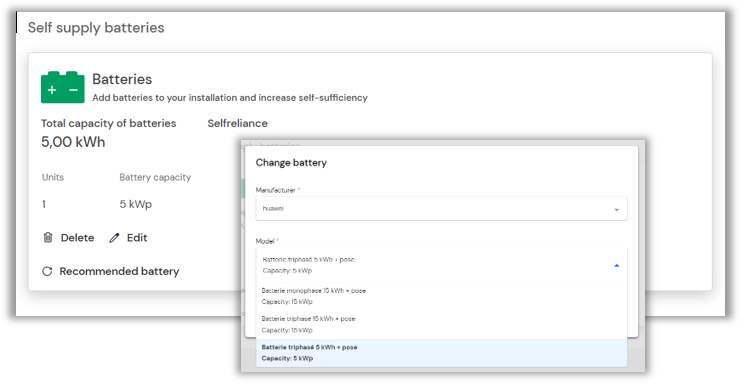743x385 pixels.
Task: Click the circular arrow Recommended battery icon
Action: [47, 271]
